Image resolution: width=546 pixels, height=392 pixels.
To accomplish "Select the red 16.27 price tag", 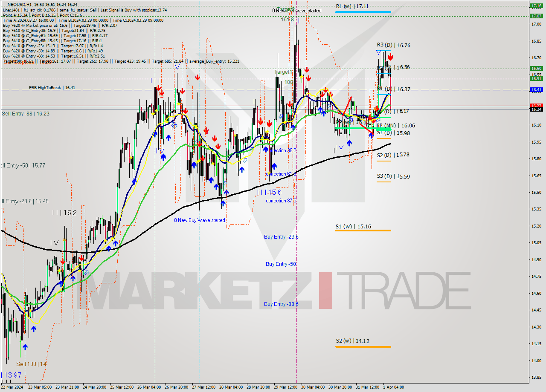I will coord(536,105).
